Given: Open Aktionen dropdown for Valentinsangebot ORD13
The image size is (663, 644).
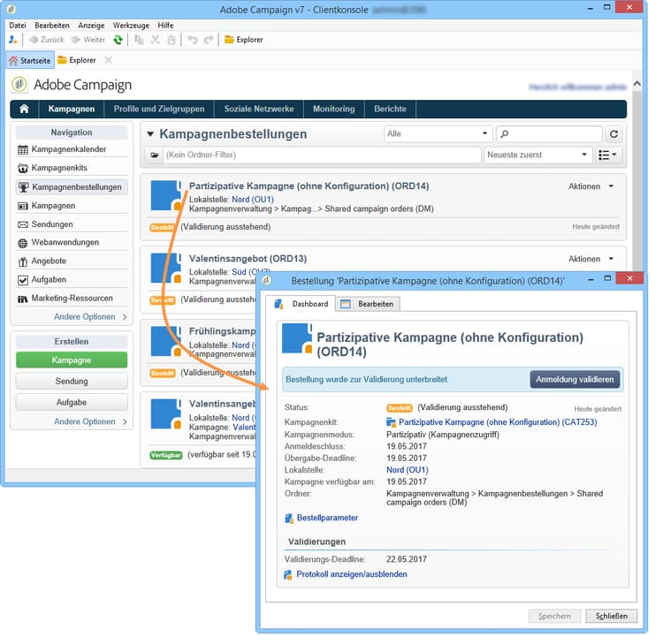Looking at the screenshot, I should [591, 259].
